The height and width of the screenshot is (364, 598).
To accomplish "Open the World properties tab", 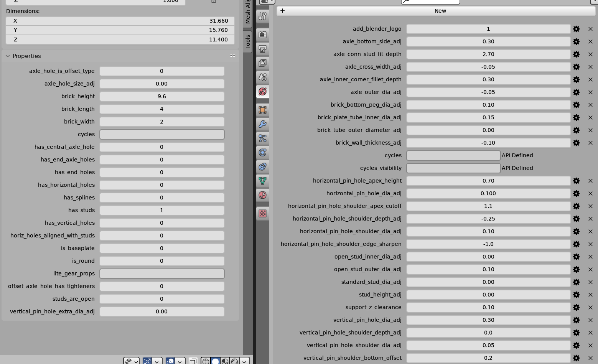I will (262, 91).
